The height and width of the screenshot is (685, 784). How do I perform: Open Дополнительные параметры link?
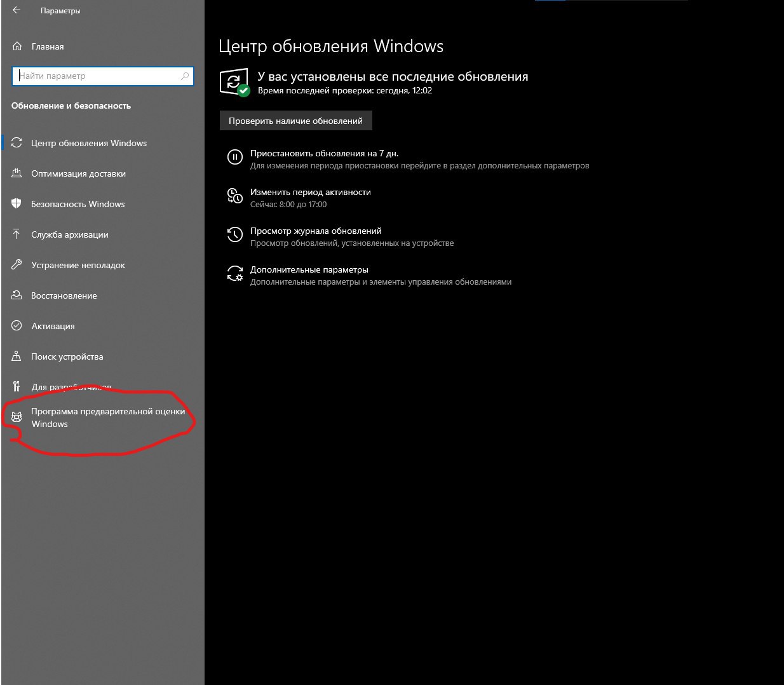click(309, 269)
